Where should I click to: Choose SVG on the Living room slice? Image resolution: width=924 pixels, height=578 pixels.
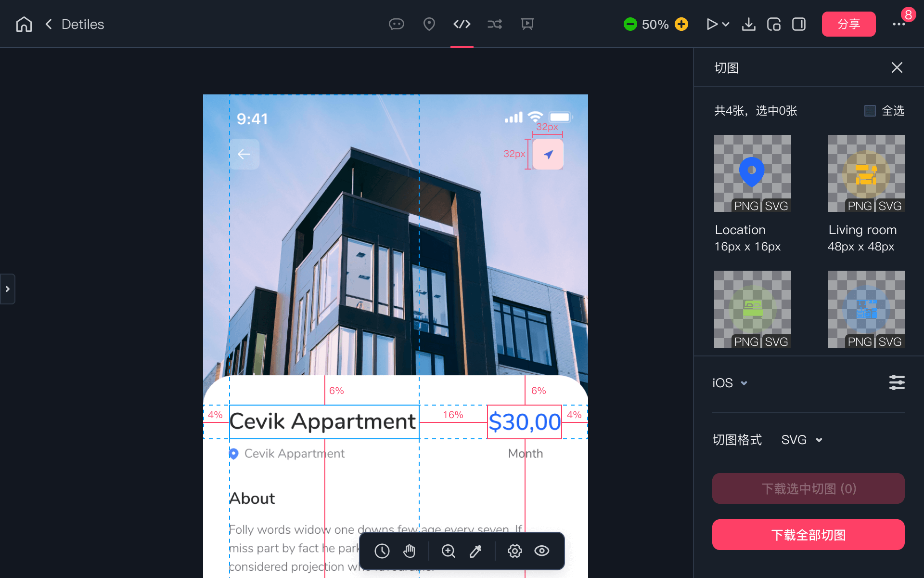[890, 206]
